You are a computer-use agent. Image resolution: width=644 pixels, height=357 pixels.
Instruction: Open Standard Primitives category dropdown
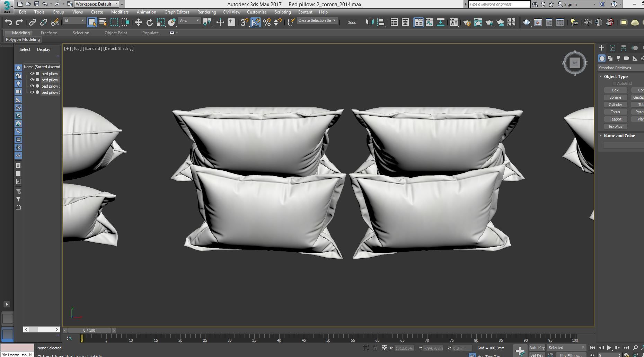(x=621, y=68)
